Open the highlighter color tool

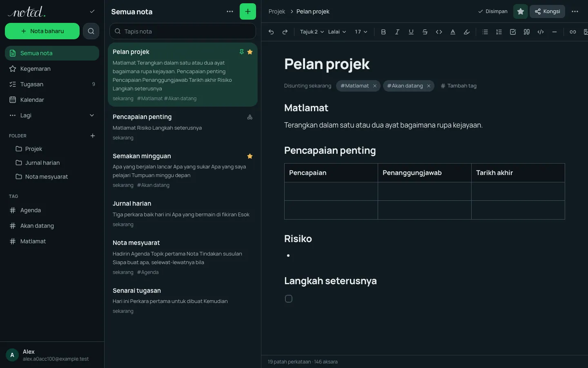click(x=467, y=32)
